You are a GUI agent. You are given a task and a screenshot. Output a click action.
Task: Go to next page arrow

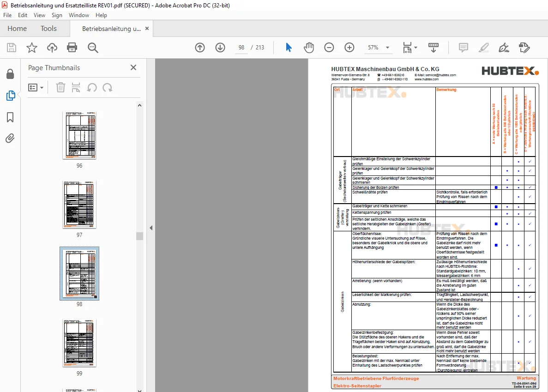[x=220, y=48]
